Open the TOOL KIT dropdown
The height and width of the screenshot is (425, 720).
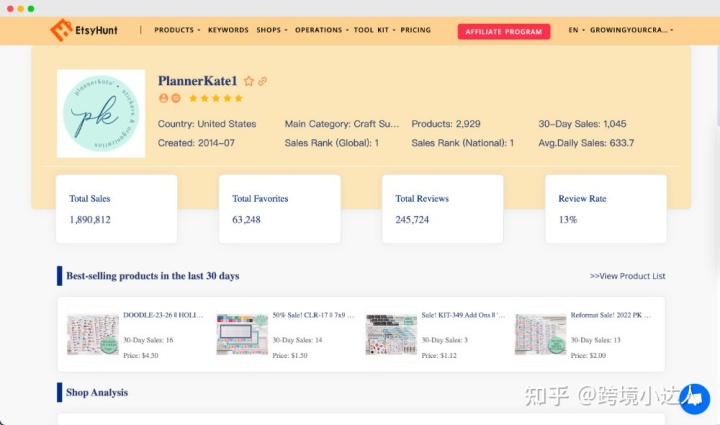pyautogui.click(x=374, y=30)
